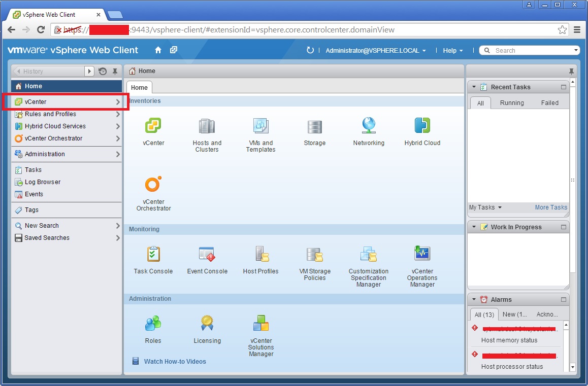Launch the Task Console

153,254
